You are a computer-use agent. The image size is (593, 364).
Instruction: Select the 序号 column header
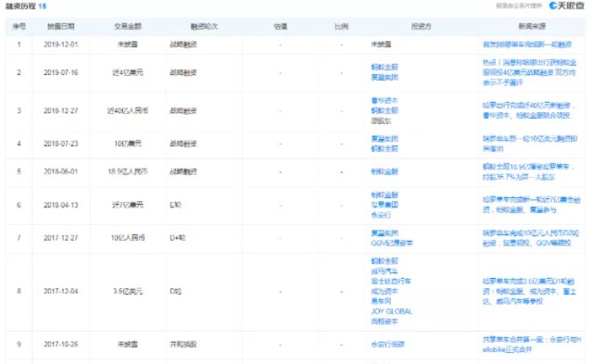tap(19, 26)
